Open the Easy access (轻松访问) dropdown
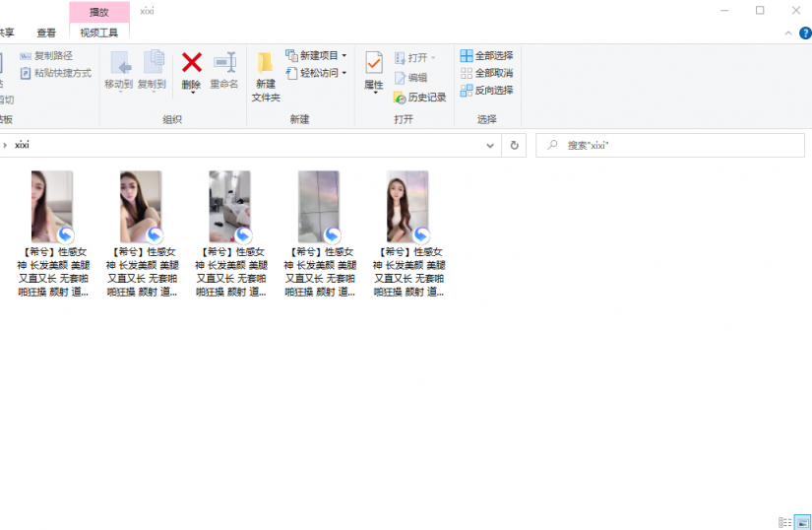The width and height of the screenshot is (812, 530). pyautogui.click(x=317, y=73)
